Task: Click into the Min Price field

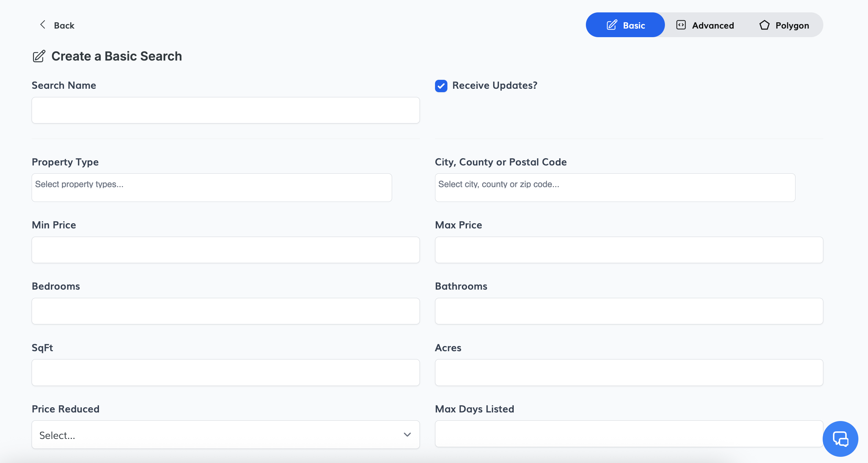Action: click(x=225, y=250)
